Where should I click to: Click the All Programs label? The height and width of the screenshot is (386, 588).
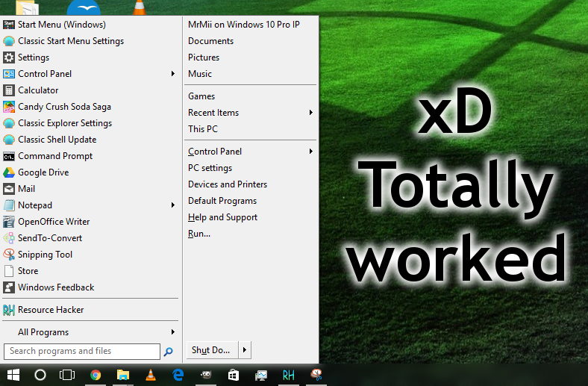43,332
